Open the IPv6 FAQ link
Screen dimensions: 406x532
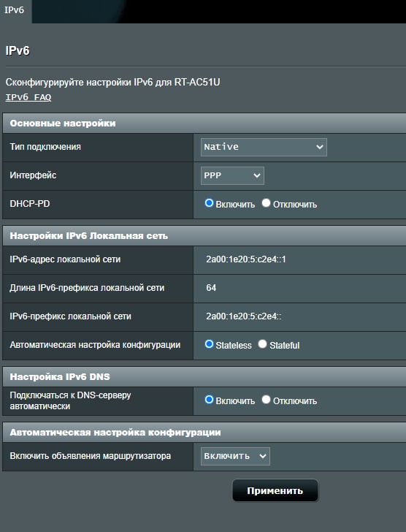click(28, 97)
